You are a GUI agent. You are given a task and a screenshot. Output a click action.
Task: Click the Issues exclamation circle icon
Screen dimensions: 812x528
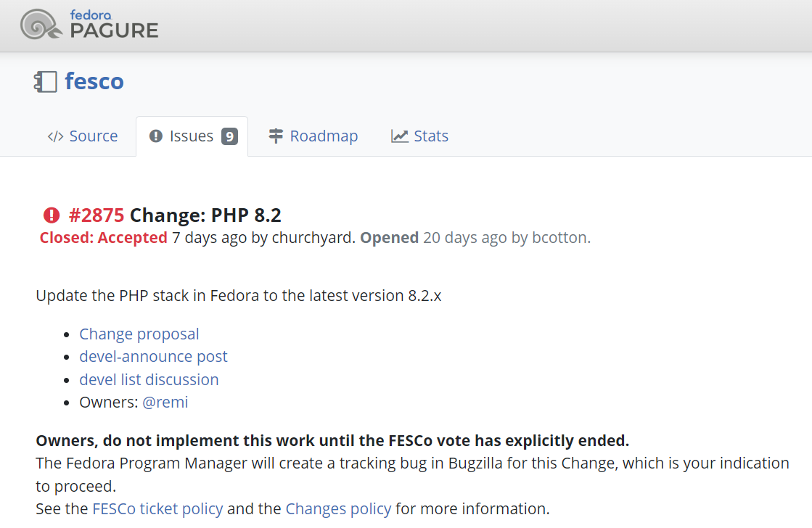point(155,136)
